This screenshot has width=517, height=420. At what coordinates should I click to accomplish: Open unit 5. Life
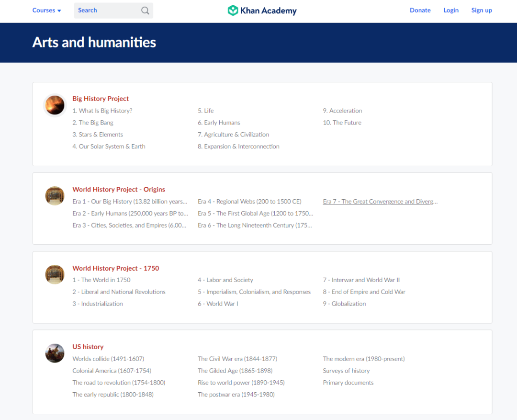click(x=206, y=111)
